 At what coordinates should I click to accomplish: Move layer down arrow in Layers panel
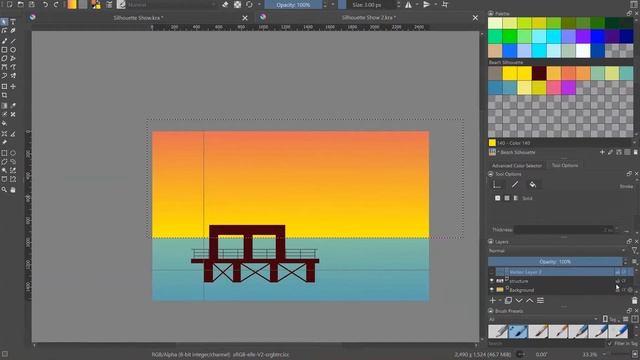(519, 300)
